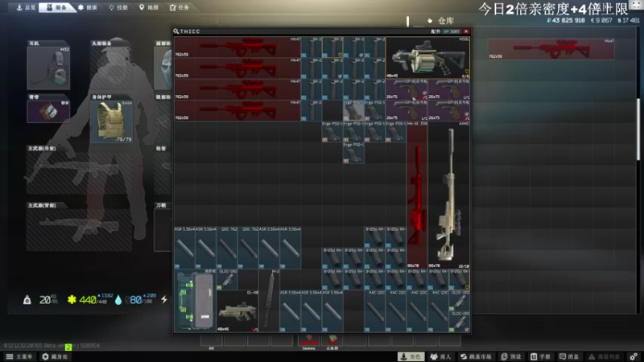Select the DLOC-IRD item beside the items case
The height and width of the screenshot is (362, 644).
tap(227, 279)
